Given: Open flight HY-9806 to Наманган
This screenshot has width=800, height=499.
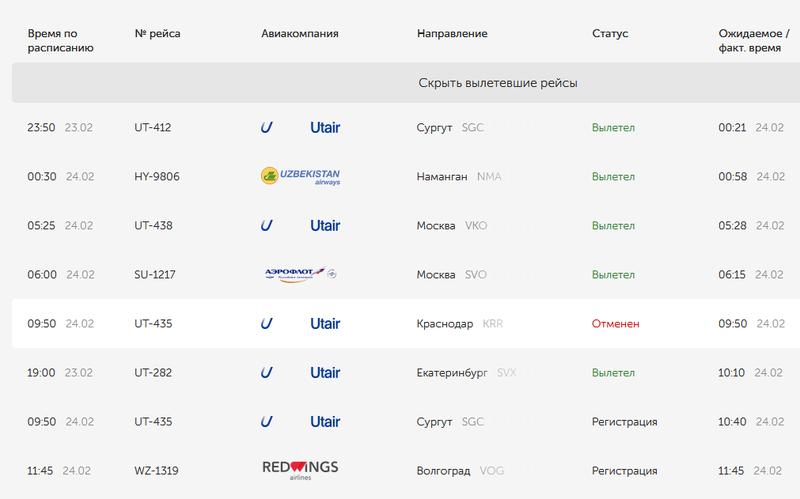Looking at the screenshot, I should click(157, 177).
